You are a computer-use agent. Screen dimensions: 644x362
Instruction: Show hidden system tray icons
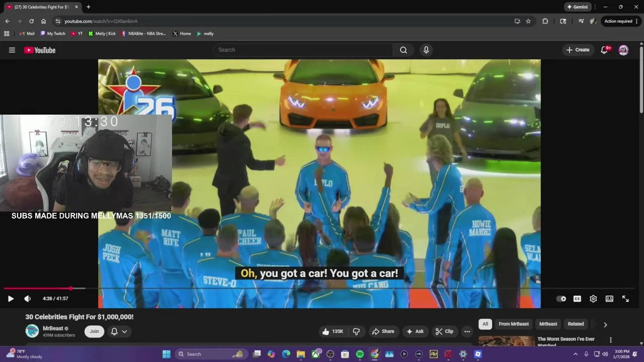point(576,354)
